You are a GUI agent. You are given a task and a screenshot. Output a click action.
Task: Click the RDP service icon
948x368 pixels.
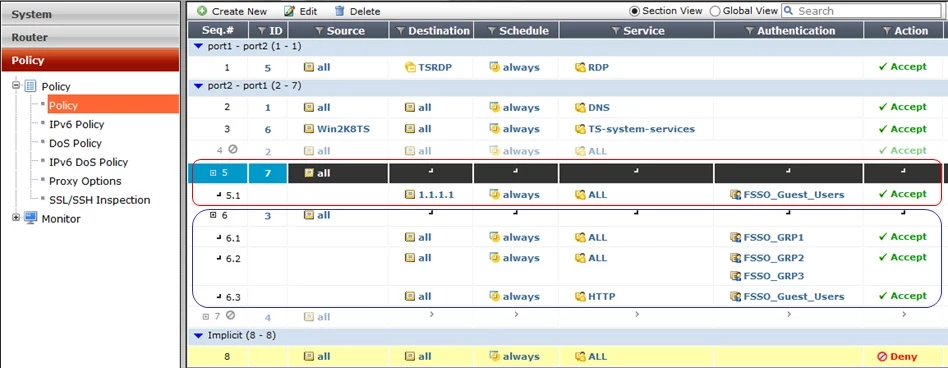580,67
